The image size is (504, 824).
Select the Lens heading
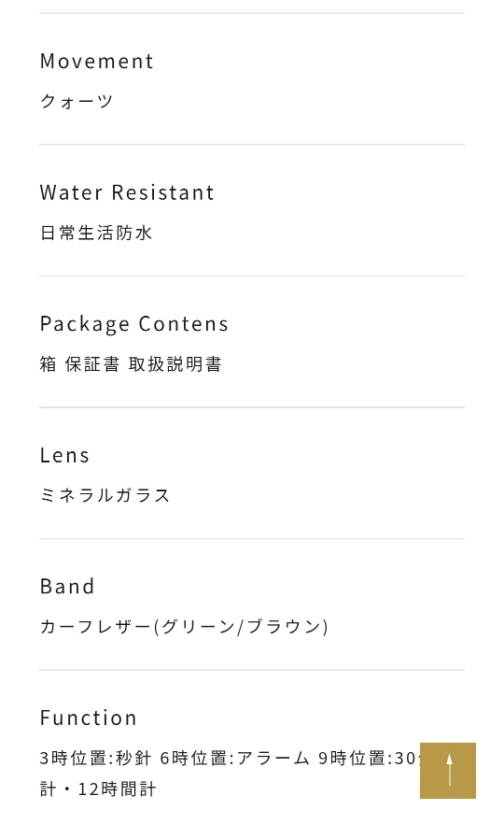[x=65, y=456]
